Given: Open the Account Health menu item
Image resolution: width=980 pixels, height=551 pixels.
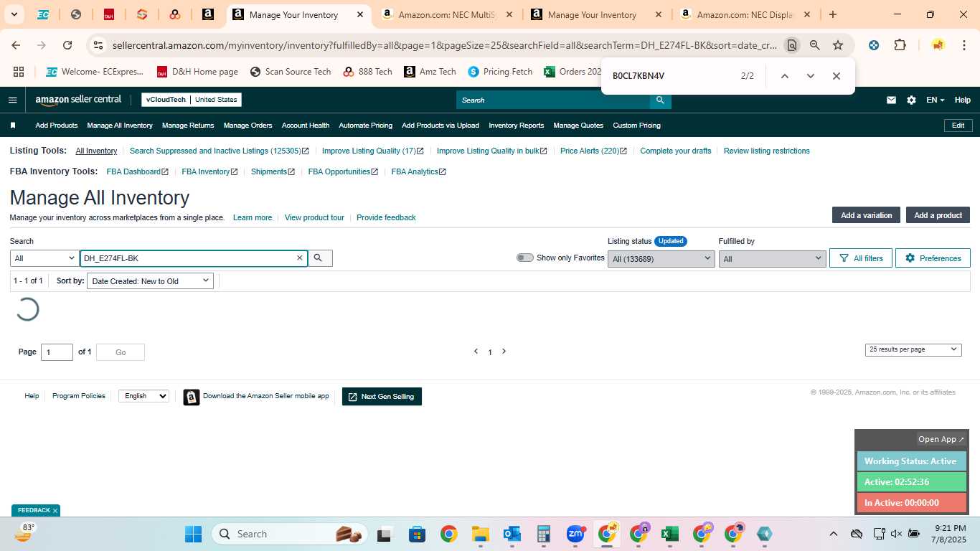Looking at the screenshot, I should tap(306, 126).
